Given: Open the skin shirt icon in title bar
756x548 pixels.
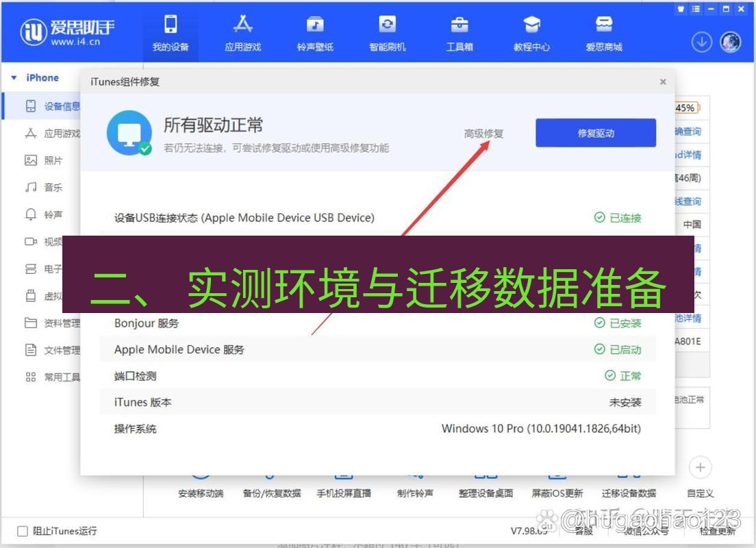Looking at the screenshot, I should click(x=681, y=9).
